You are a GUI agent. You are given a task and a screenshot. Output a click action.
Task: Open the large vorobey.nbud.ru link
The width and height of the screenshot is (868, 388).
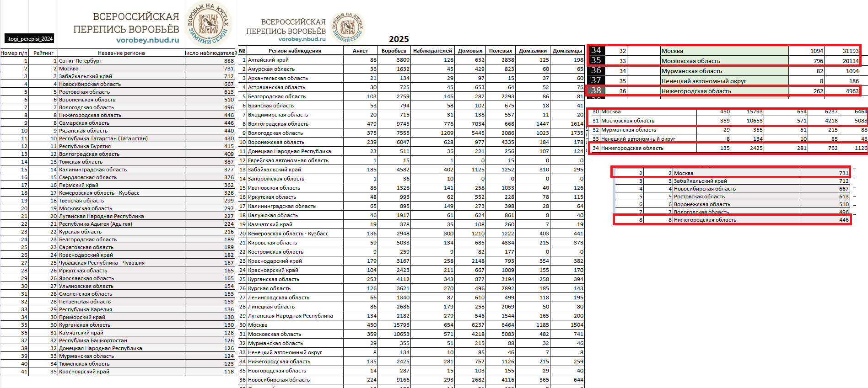[x=147, y=40]
